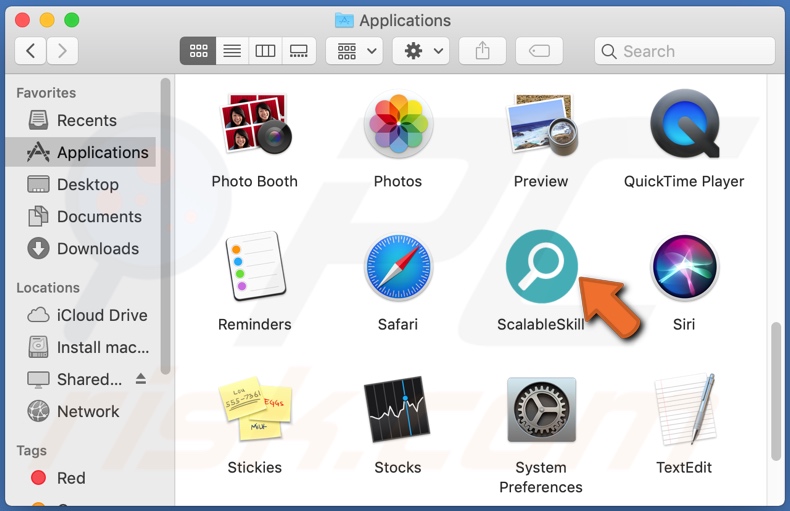Open the Photos app icon
Image resolution: width=790 pixels, height=511 pixels.
pyautogui.click(x=398, y=124)
